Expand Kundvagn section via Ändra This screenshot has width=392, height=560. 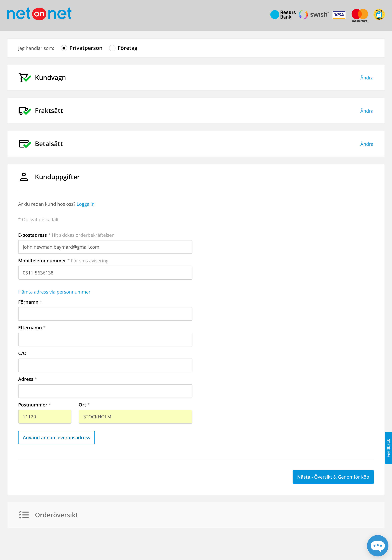(x=366, y=78)
